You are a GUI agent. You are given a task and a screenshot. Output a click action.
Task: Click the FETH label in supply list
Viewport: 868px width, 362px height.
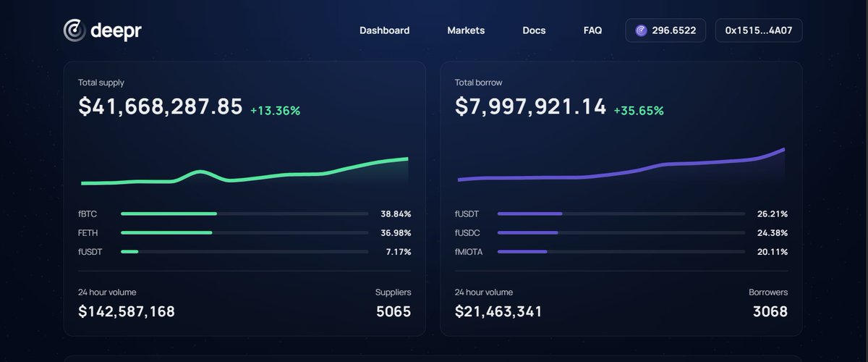coord(88,233)
